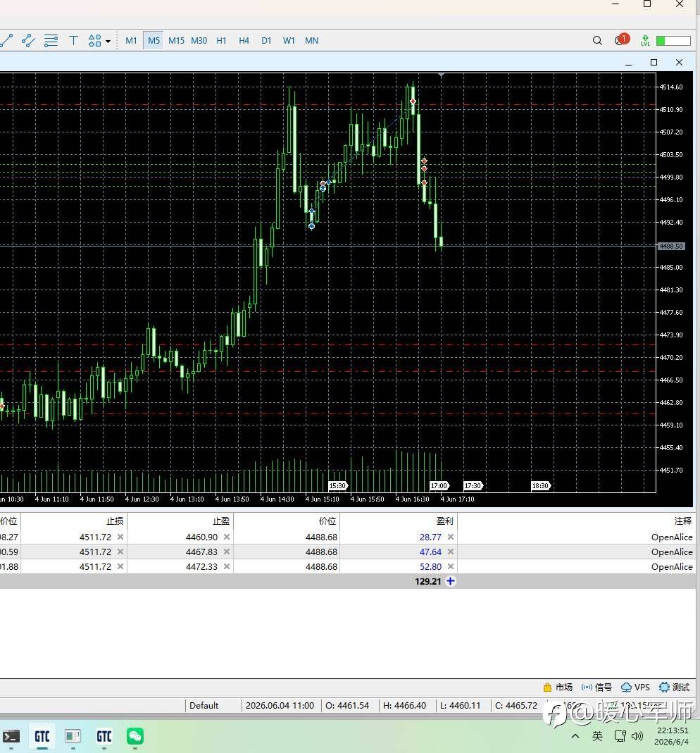Screen dimensions: 700x753
Task: Click the 2026.06.04 11:00 status bar field
Action: tap(280, 706)
